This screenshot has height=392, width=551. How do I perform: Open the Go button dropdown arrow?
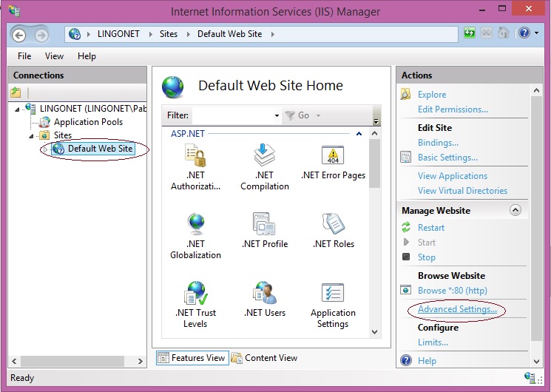(318, 115)
